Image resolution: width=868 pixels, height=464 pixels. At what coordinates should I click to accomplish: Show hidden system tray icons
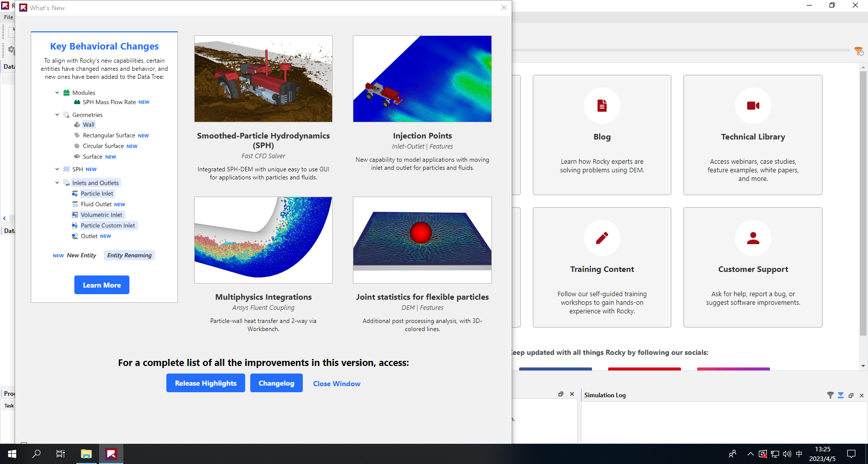coord(750,454)
